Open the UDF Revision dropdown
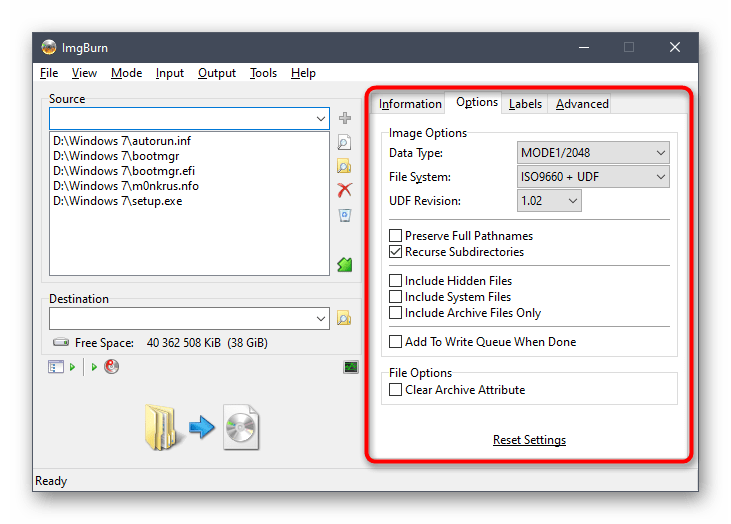 coord(549,201)
